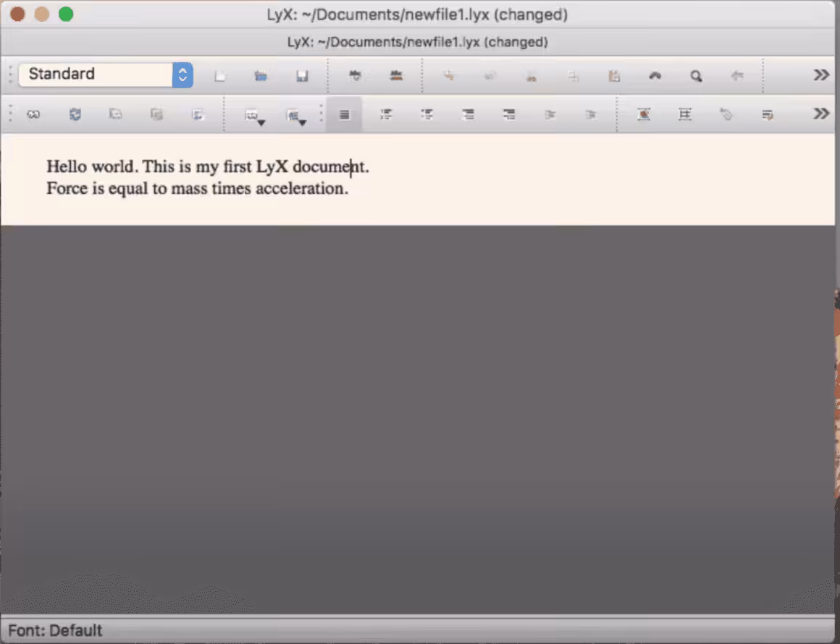
Task: Insert a figure float via toolbar icon
Action: click(643, 114)
